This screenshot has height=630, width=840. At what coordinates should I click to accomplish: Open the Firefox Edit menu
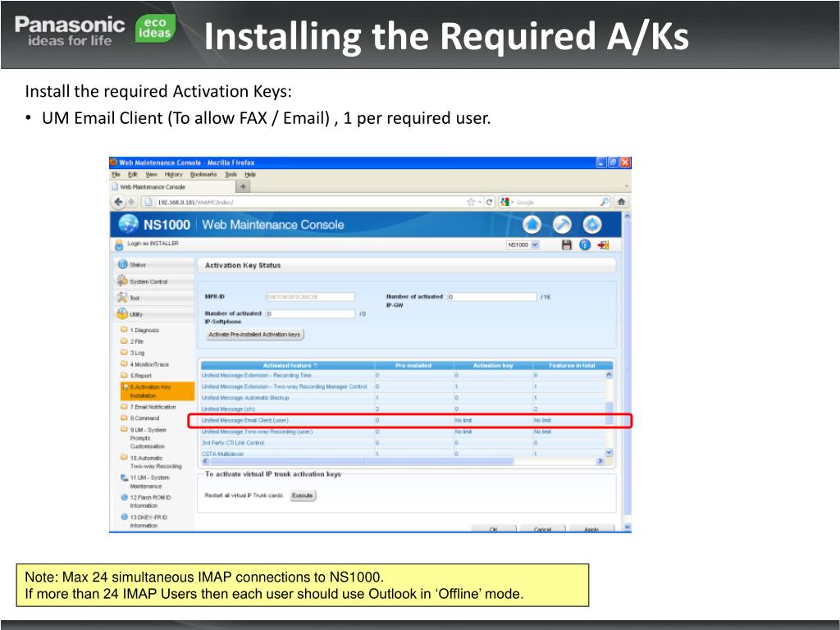pyautogui.click(x=132, y=174)
